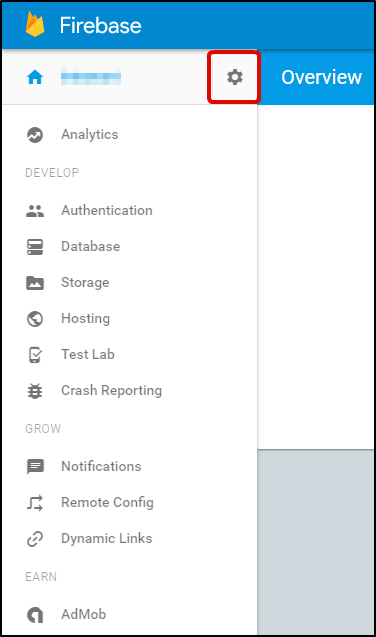Screen dimensions: 376x637
Task: Open the Database label
Action: (91, 247)
